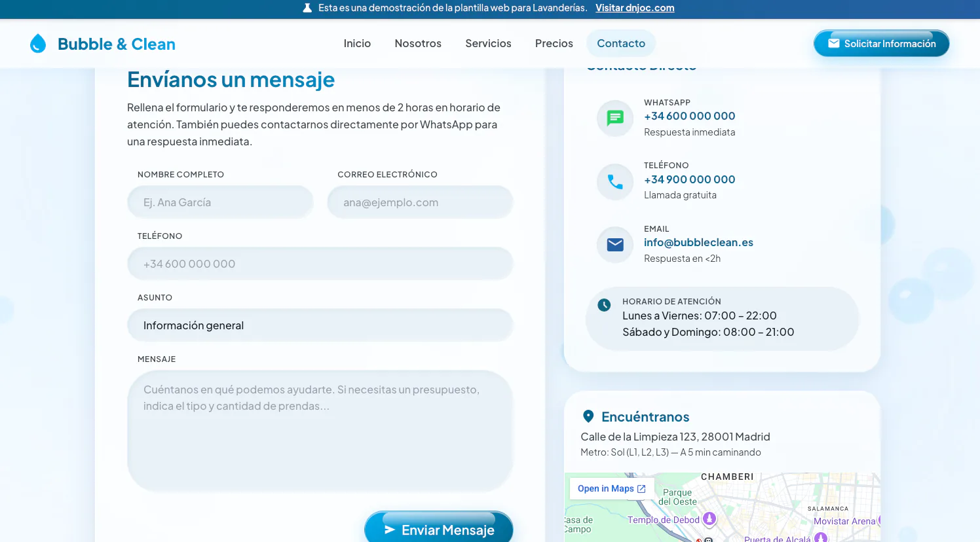
Task: Click the Templo de Debod map marker
Action: (x=709, y=519)
